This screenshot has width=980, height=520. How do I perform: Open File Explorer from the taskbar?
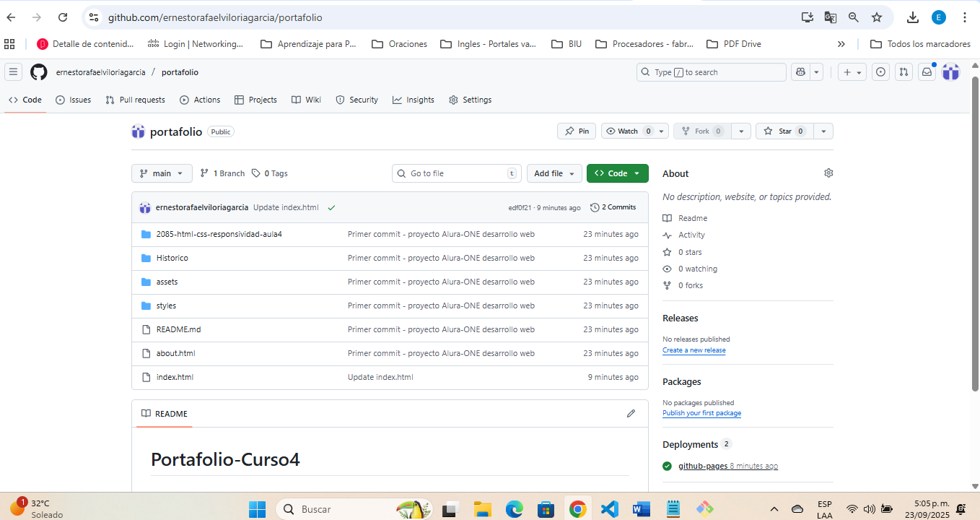[x=482, y=509]
